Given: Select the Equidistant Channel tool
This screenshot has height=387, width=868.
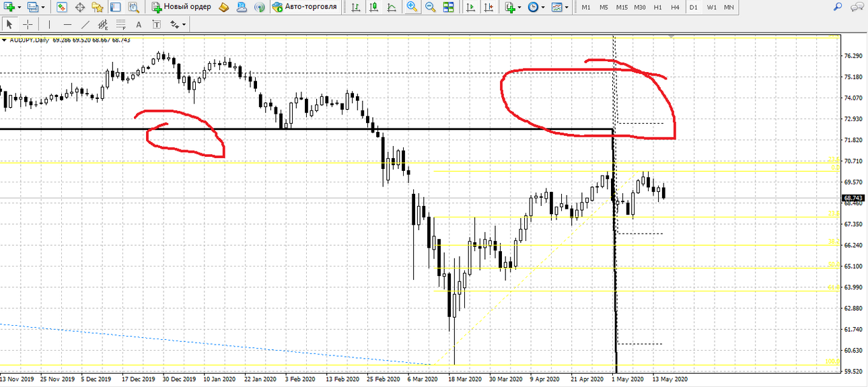Looking at the screenshot, I should [103, 24].
